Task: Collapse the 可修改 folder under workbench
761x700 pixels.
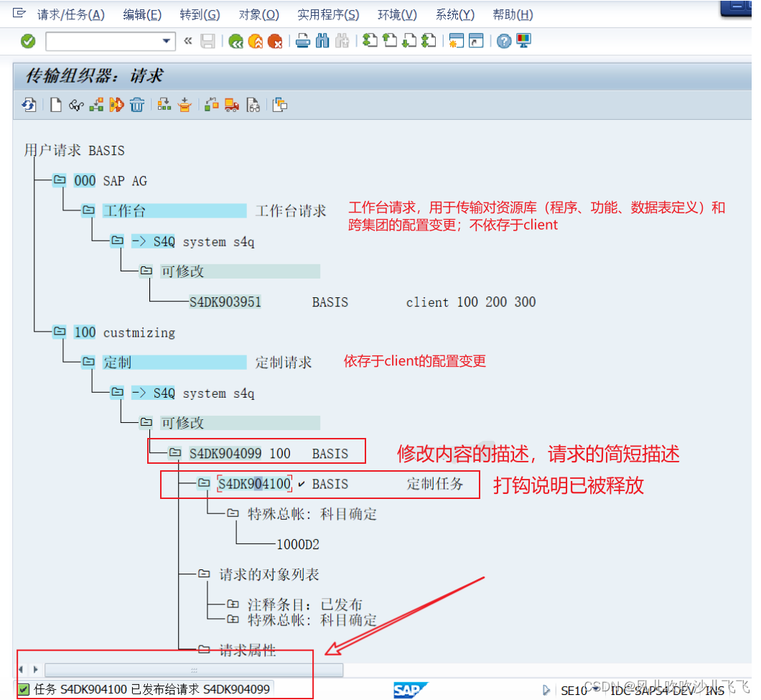Action: point(146,271)
